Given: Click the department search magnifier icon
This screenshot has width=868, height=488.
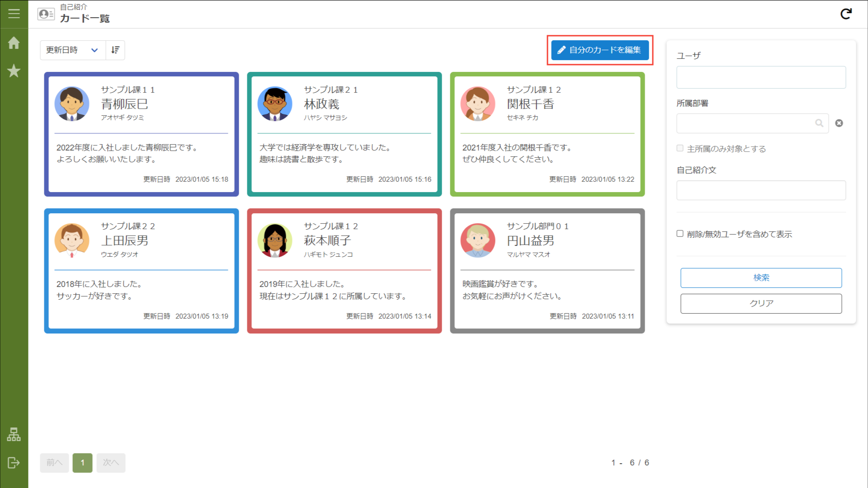Looking at the screenshot, I should coord(819,123).
